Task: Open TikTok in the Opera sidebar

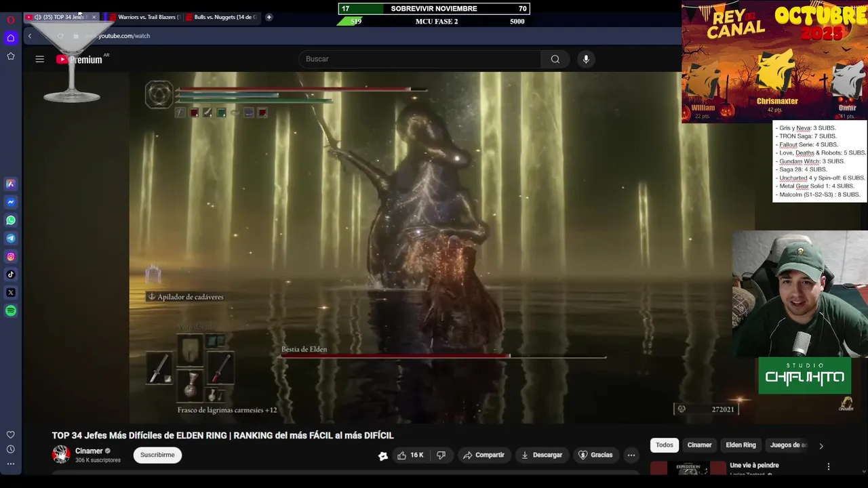Action: click(11, 274)
